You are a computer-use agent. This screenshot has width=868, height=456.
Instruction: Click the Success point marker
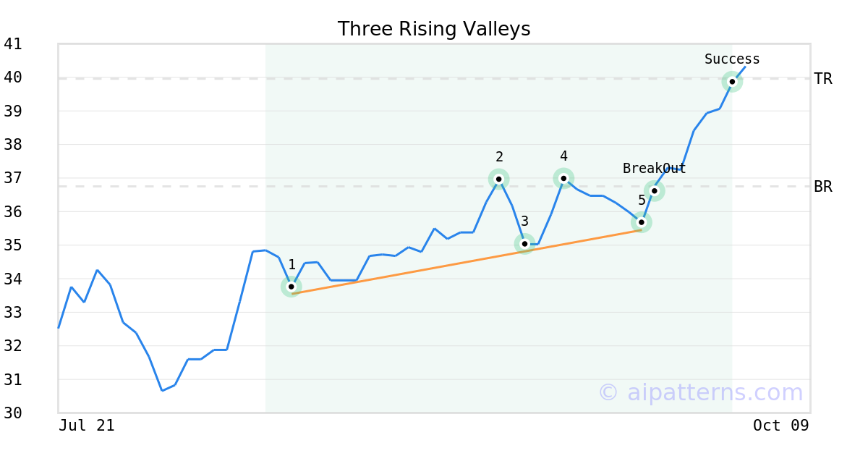[732, 82]
